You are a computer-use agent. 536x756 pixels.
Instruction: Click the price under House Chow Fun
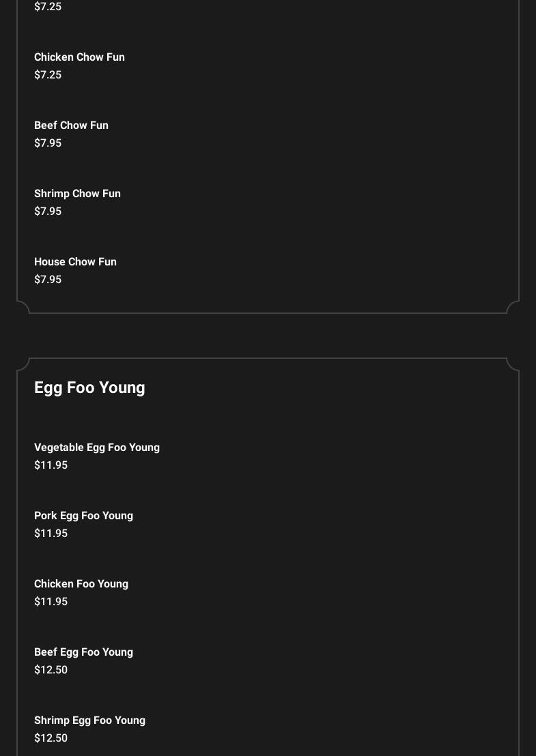pyautogui.click(x=48, y=280)
